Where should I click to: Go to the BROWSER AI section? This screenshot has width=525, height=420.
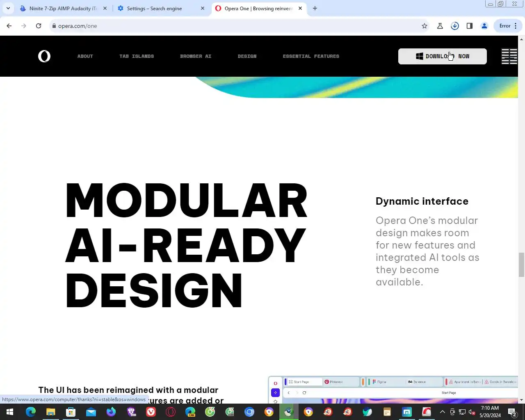pos(196,56)
